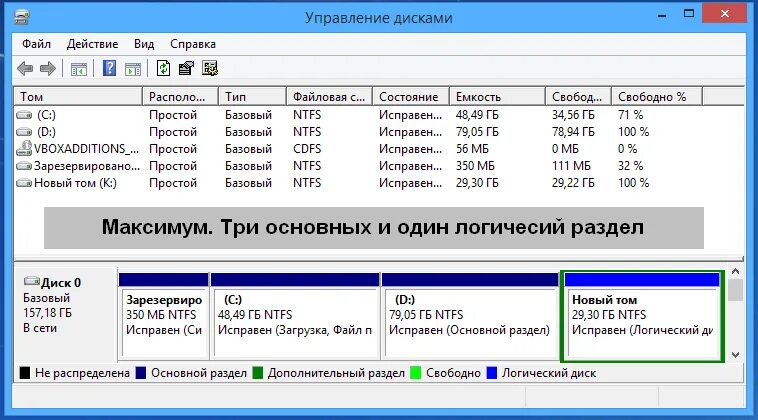Select the (D:) 79,05 ГБ partition block
Viewport: 758px width, 420px height.
(x=470, y=317)
